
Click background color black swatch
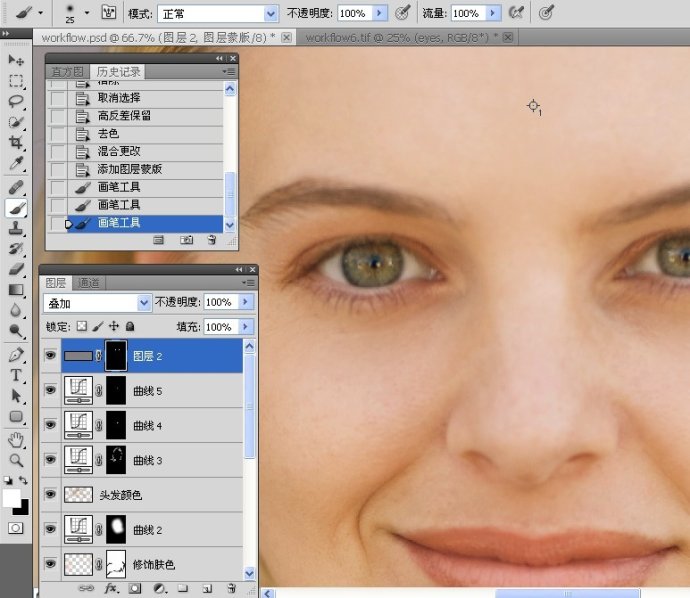23,509
